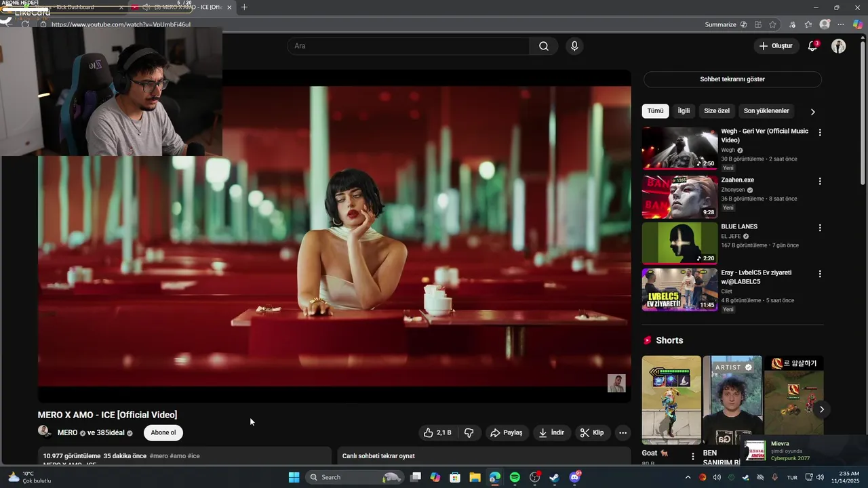The image size is (868, 488).
Task: Open new browser tab plus icon
Action: point(244,7)
